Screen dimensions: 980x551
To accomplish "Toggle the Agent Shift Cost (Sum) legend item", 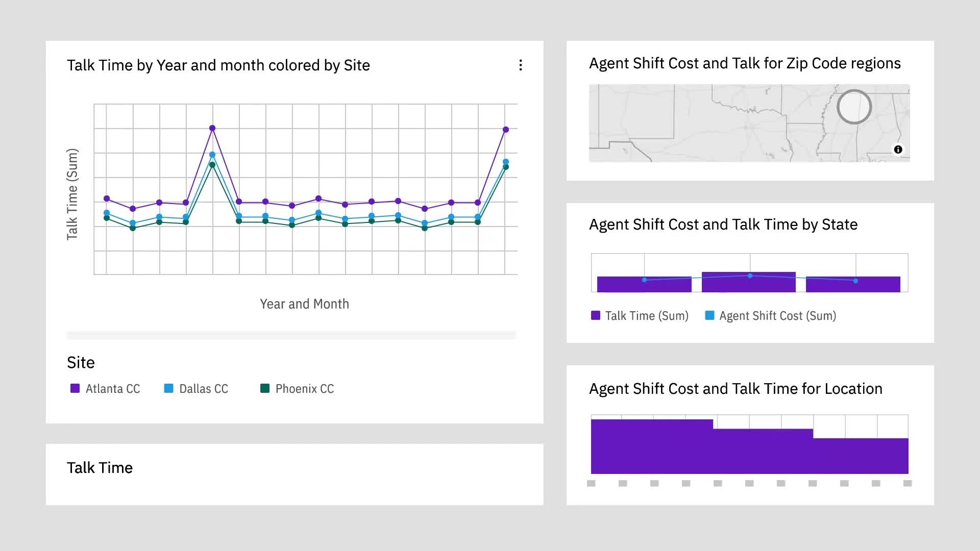I will tap(770, 315).
